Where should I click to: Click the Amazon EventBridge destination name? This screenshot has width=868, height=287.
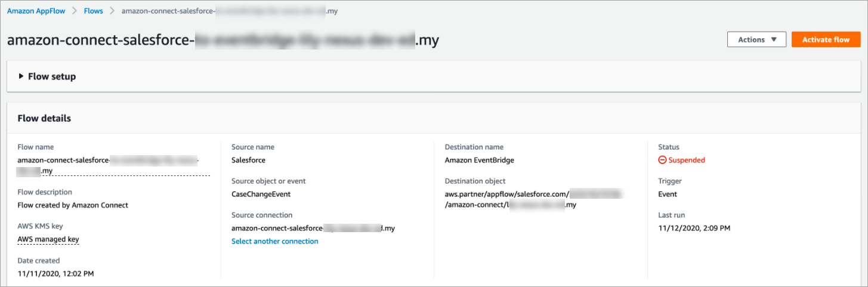point(479,160)
